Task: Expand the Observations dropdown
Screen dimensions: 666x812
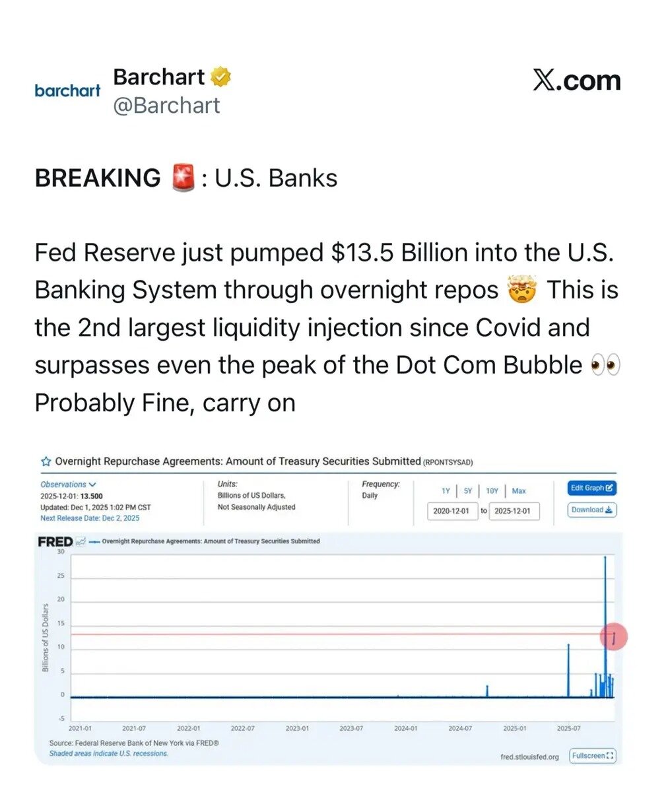Action: 68,485
